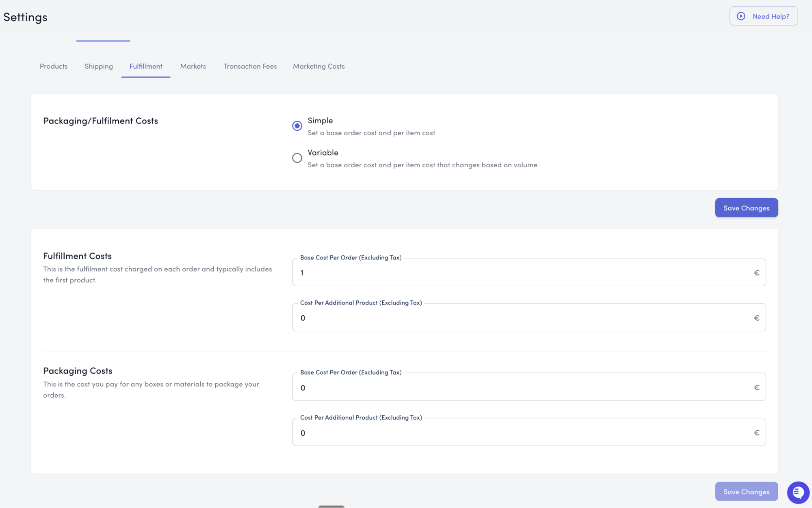This screenshot has width=812, height=508.
Task: Switch to Marketing Costs tab
Action: tap(319, 66)
